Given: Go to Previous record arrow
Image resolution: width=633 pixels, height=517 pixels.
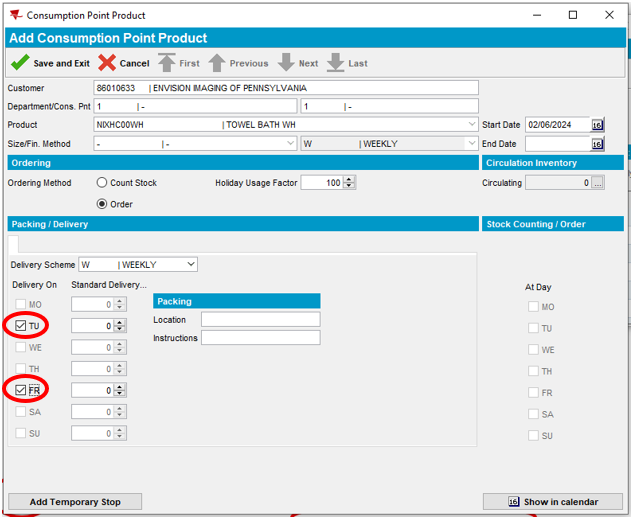Looking at the screenshot, I should tap(217, 63).
